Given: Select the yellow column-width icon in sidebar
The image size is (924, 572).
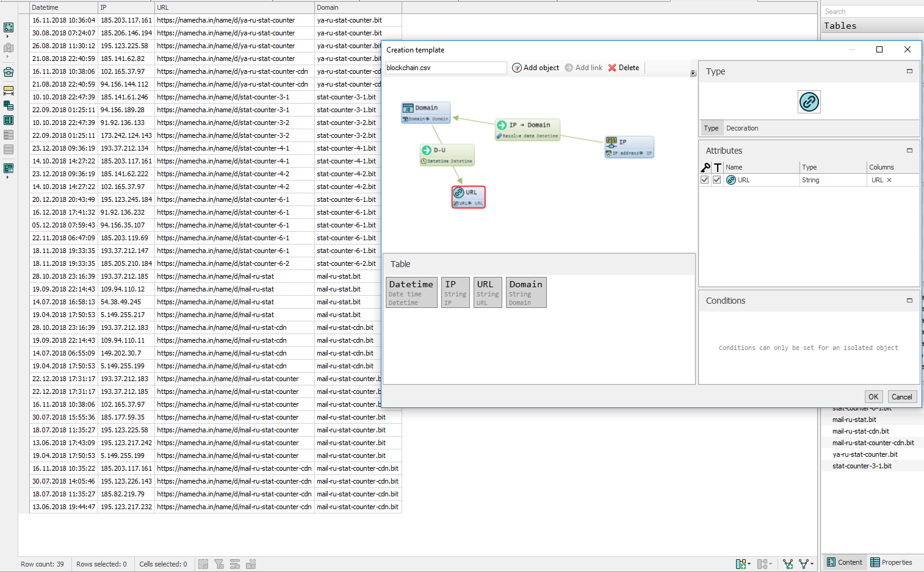Looking at the screenshot, I should [x=9, y=91].
